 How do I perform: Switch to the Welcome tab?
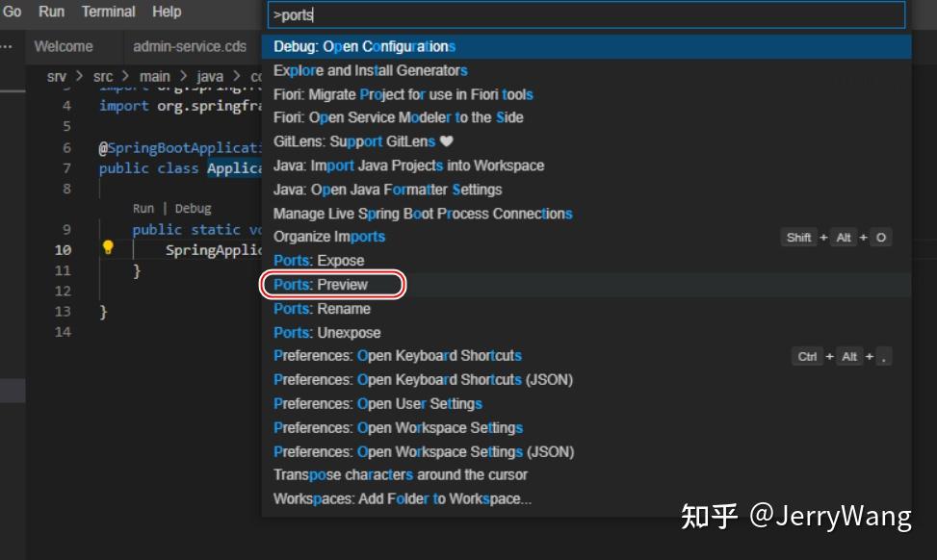coord(64,46)
